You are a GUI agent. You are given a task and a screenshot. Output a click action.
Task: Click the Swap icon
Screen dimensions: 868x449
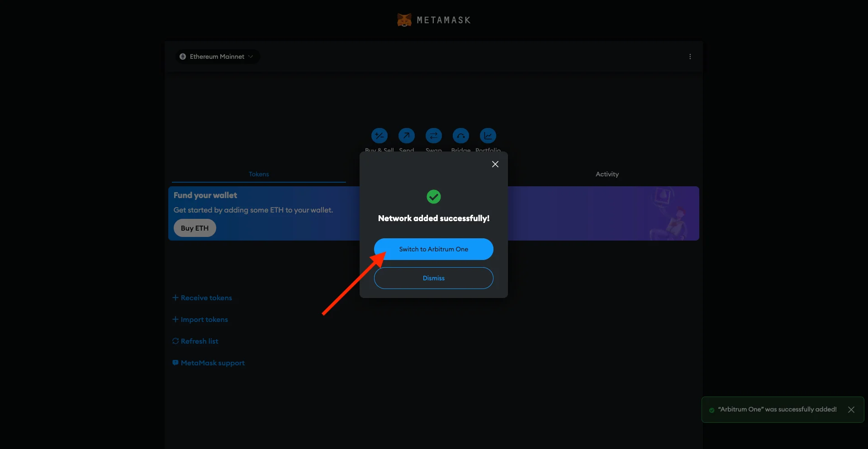434,136
